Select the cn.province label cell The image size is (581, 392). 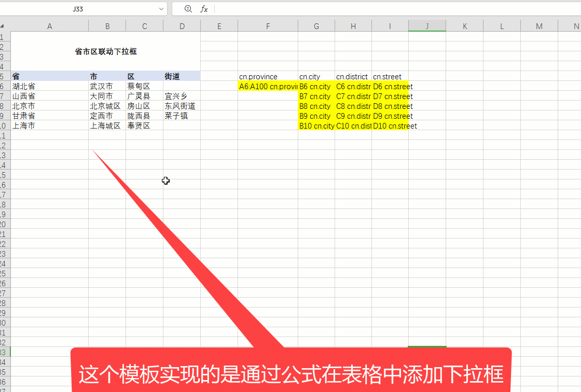tap(268, 77)
